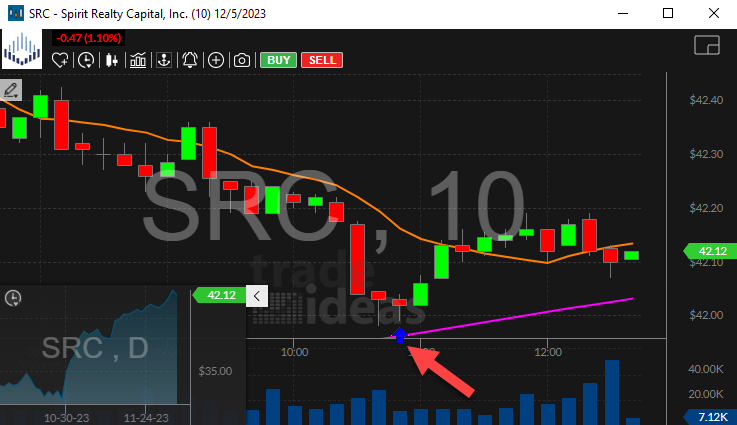Click the anchor icon in toolbar
The width and height of the screenshot is (737, 425).
point(164,60)
